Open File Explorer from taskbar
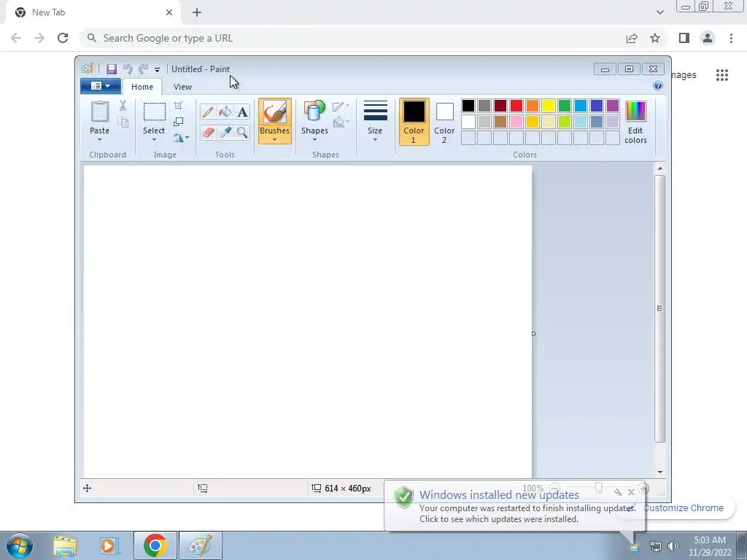The image size is (747, 560). click(x=65, y=546)
